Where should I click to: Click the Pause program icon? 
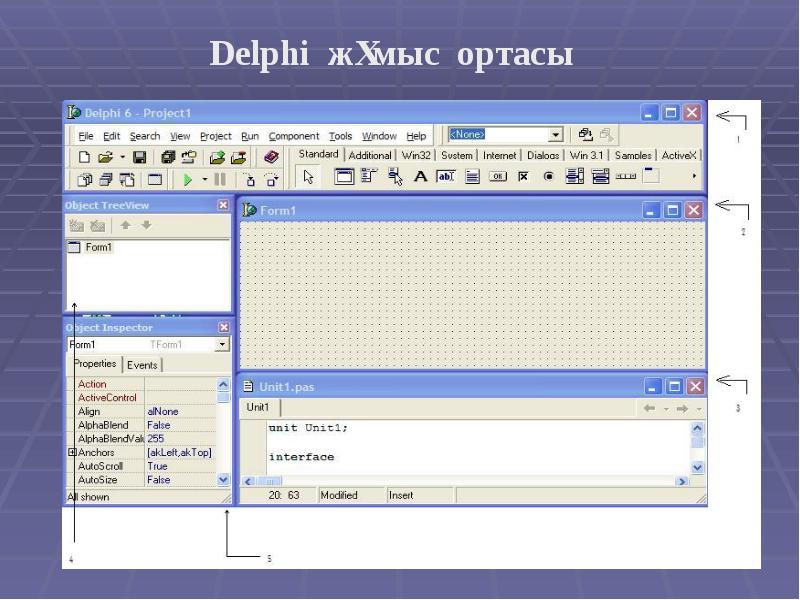(220, 180)
